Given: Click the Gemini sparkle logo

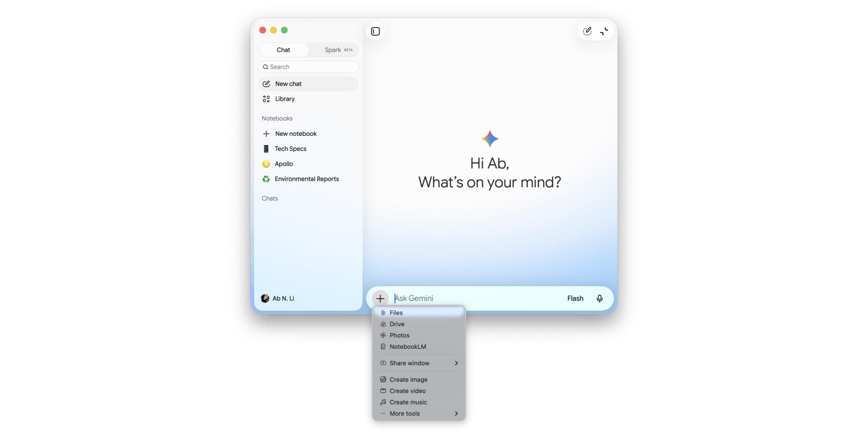Looking at the screenshot, I should [490, 139].
